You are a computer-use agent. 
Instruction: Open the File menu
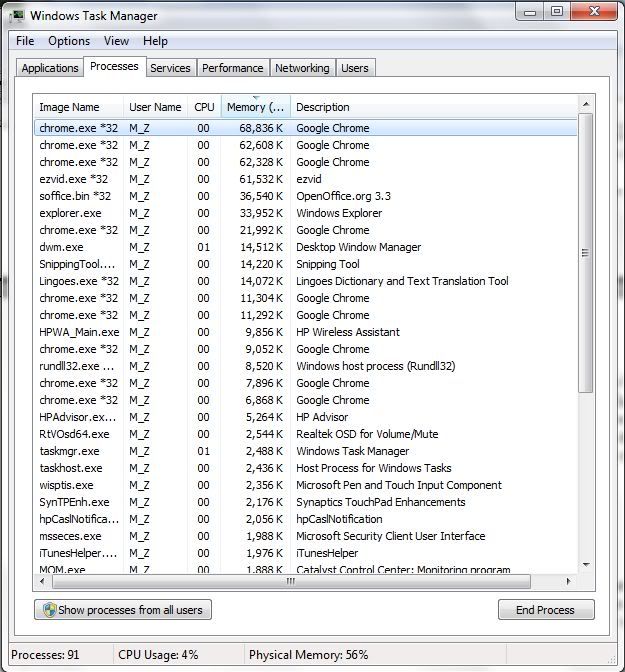pyautogui.click(x=25, y=41)
